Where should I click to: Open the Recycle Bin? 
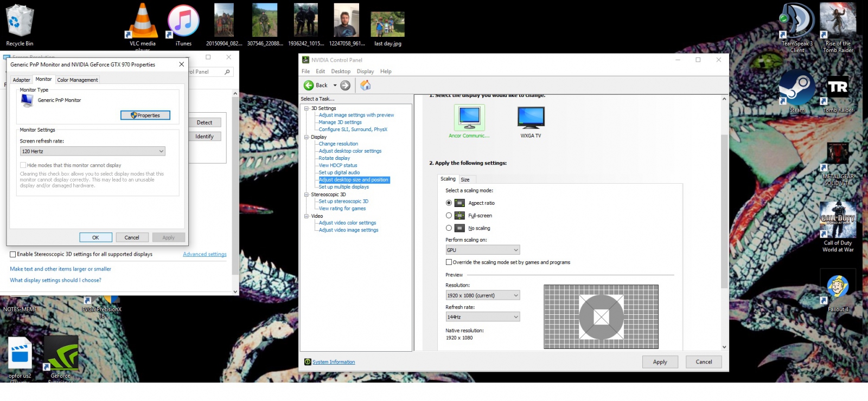pyautogui.click(x=20, y=23)
